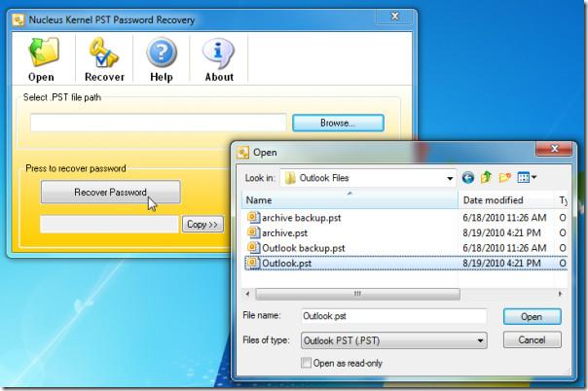The image size is (588, 391).
Task: Close Nucleus Kernel PST Password Recovery window
Action: click(394, 17)
